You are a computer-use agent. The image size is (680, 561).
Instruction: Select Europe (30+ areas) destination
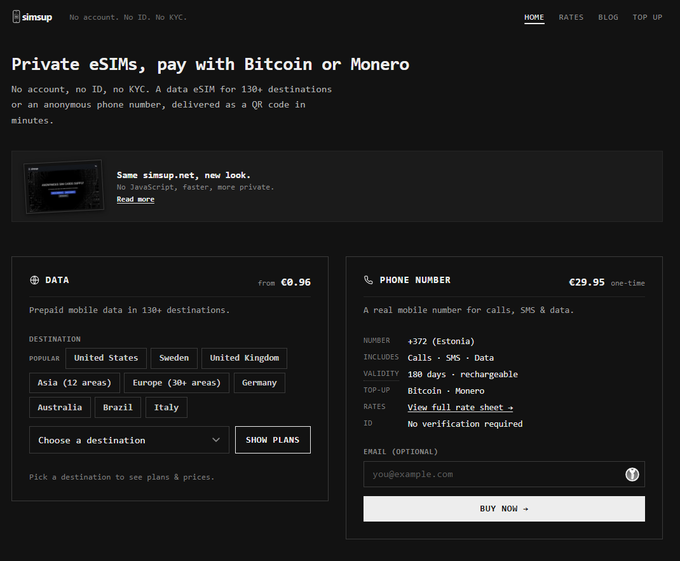pos(177,383)
